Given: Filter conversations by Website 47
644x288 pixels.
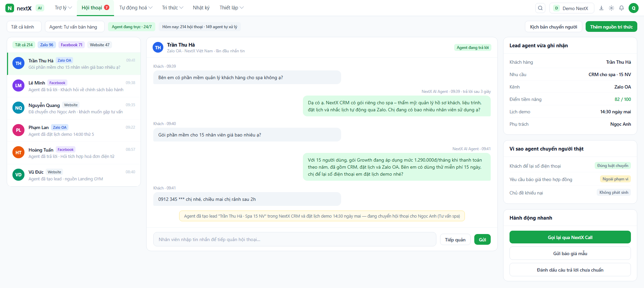Looking at the screenshot, I should [x=100, y=45].
